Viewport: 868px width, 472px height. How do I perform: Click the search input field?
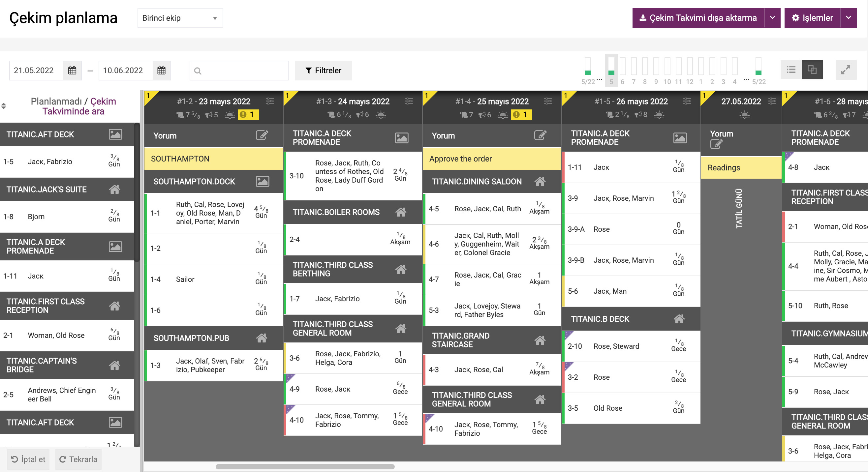click(x=239, y=70)
